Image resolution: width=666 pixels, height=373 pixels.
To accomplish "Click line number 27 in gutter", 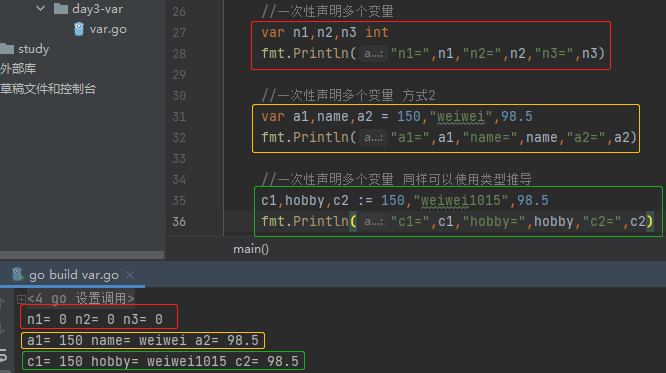I will pyautogui.click(x=179, y=33).
